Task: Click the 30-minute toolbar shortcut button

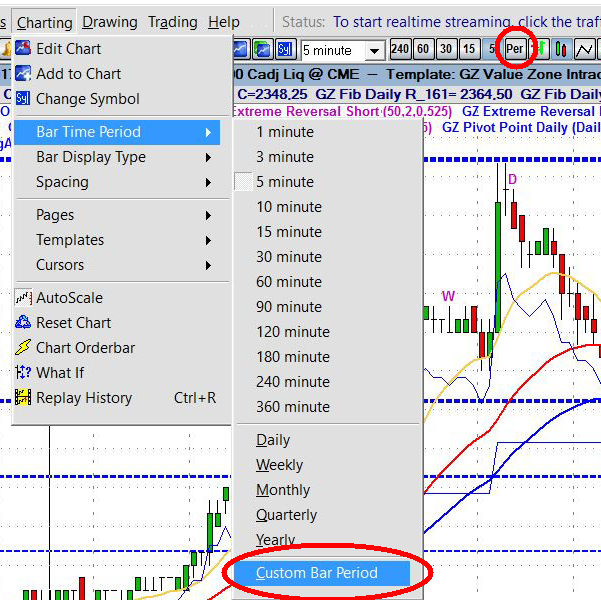Action: (446, 49)
